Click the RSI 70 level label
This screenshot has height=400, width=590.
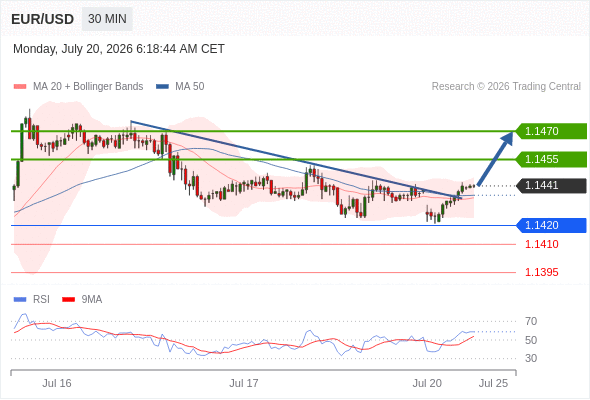[531, 321]
